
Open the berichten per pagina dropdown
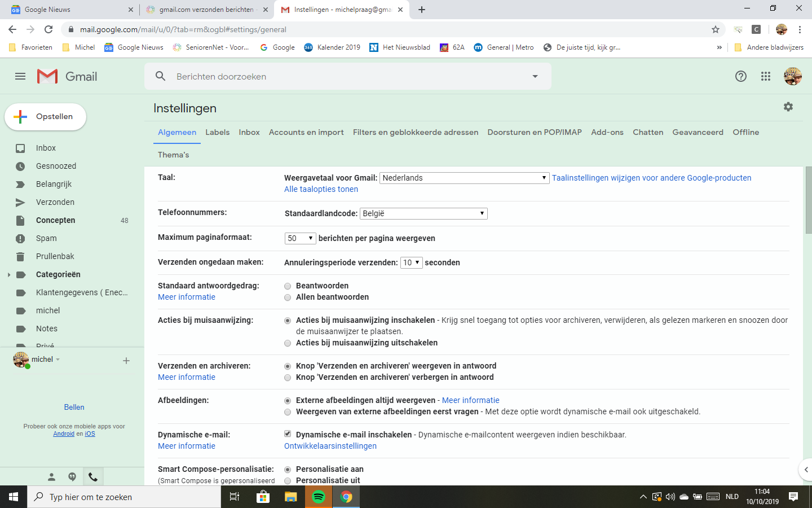300,238
